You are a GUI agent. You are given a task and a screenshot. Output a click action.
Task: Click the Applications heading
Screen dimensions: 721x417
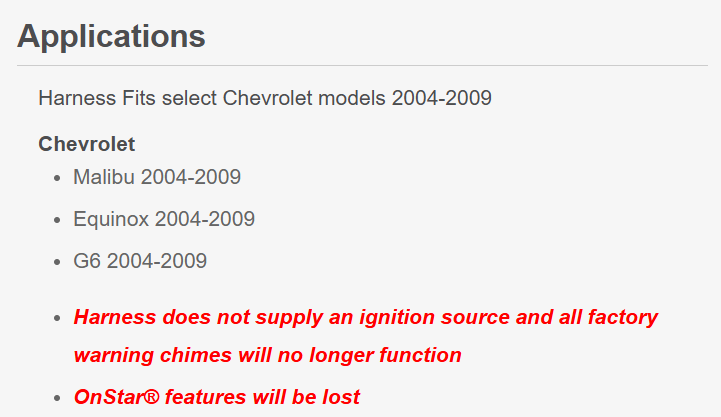(111, 37)
